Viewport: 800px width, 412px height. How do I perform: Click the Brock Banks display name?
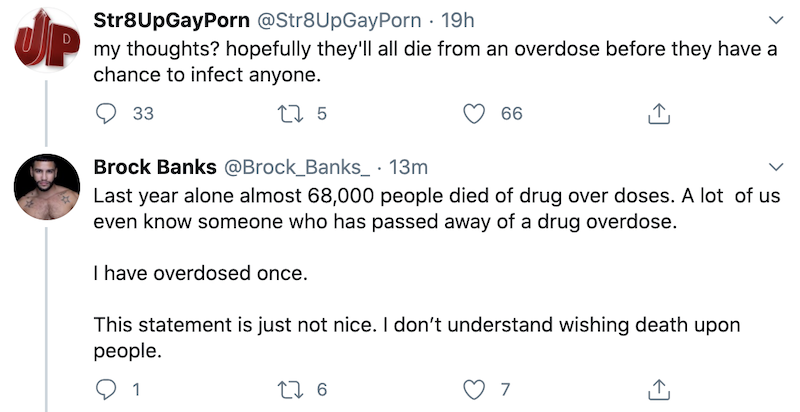(146, 166)
